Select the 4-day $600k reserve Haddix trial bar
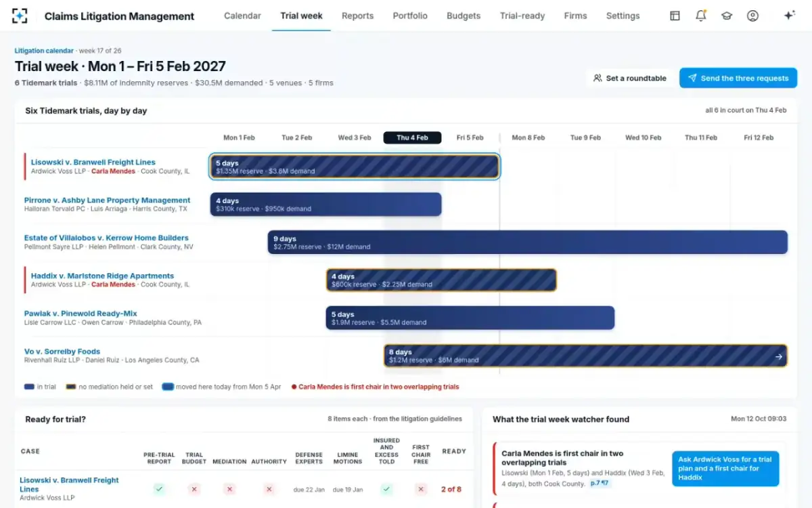812x508 pixels. click(x=441, y=280)
